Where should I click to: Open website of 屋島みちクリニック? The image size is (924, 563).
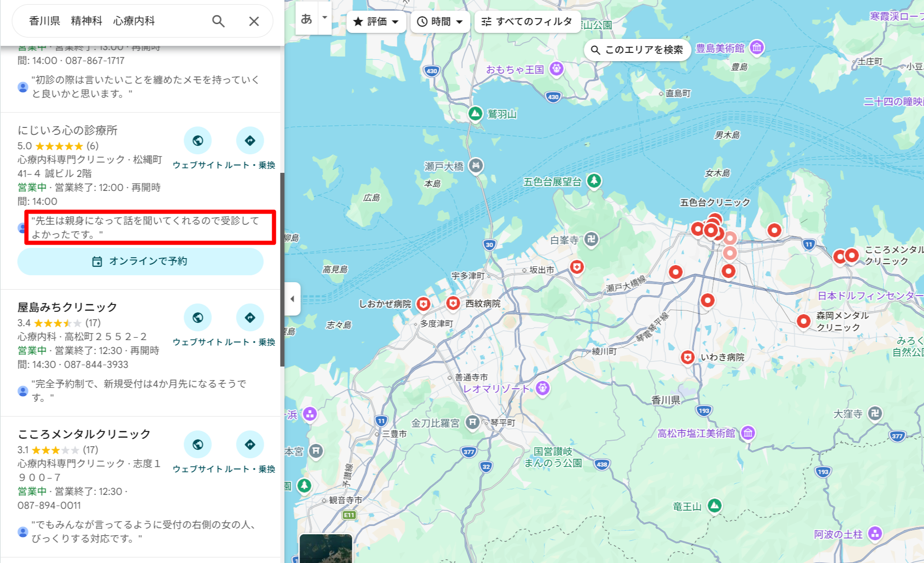[x=198, y=317]
